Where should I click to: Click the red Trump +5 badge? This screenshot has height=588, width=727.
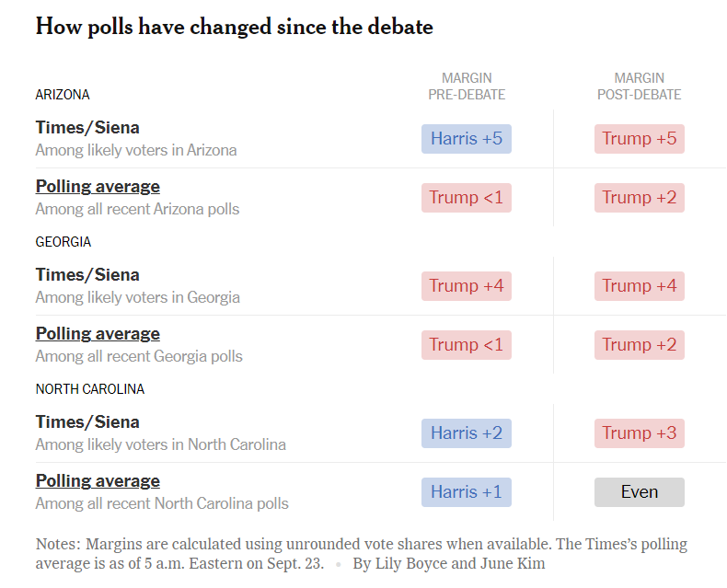coord(639,139)
